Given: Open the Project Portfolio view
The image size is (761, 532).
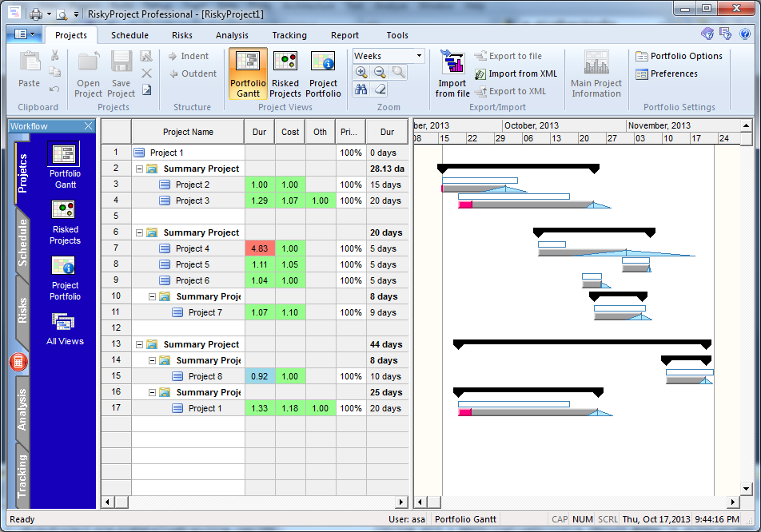Looking at the screenshot, I should (323, 73).
